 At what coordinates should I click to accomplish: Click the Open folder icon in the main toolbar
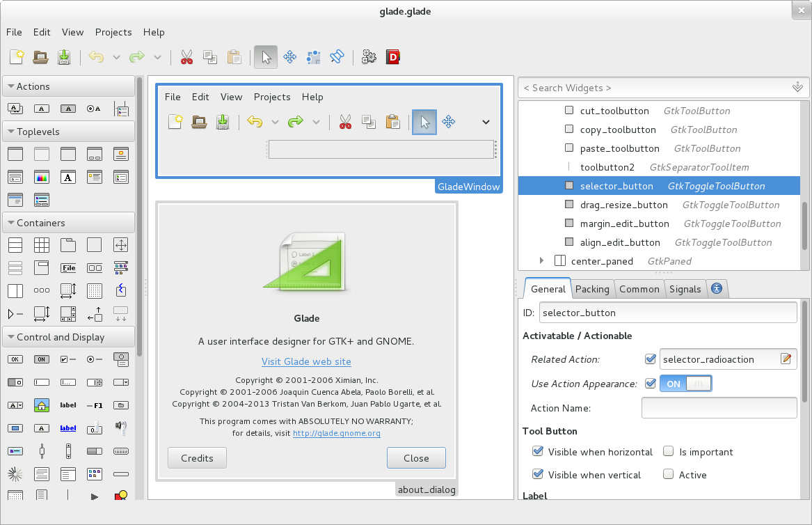[x=40, y=57]
